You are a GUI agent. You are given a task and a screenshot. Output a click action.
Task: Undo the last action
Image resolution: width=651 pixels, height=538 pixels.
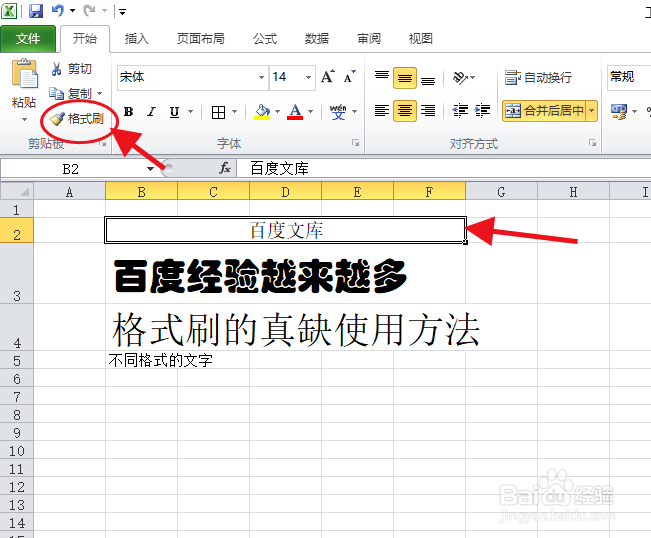click(x=58, y=11)
